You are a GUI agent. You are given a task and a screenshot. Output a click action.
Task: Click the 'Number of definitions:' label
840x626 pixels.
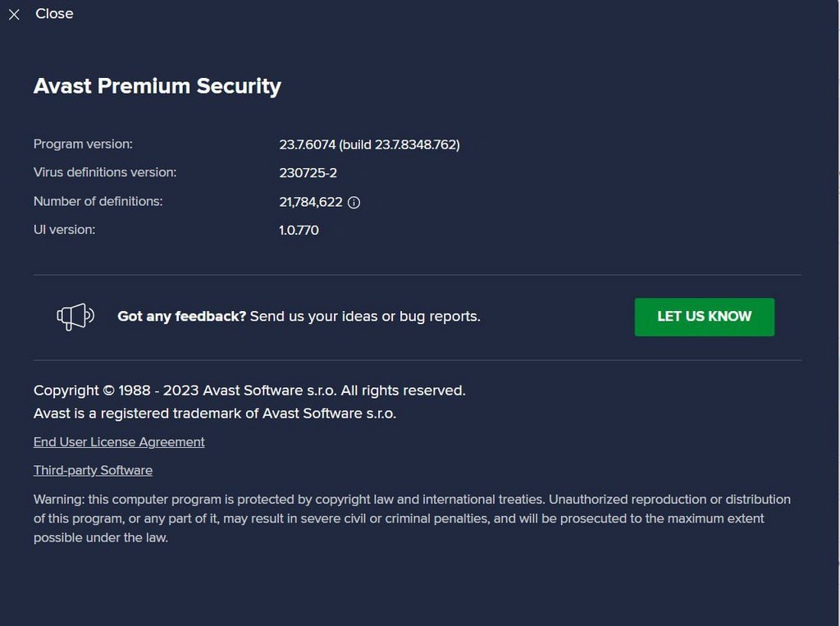coord(98,201)
